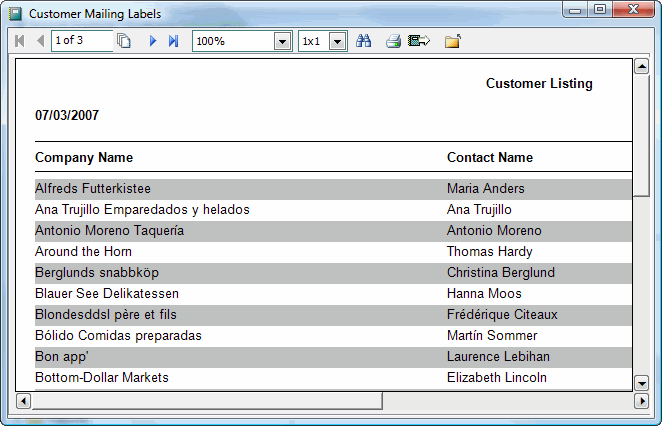Click the export report icon
This screenshot has width=662, height=426.
419,41
